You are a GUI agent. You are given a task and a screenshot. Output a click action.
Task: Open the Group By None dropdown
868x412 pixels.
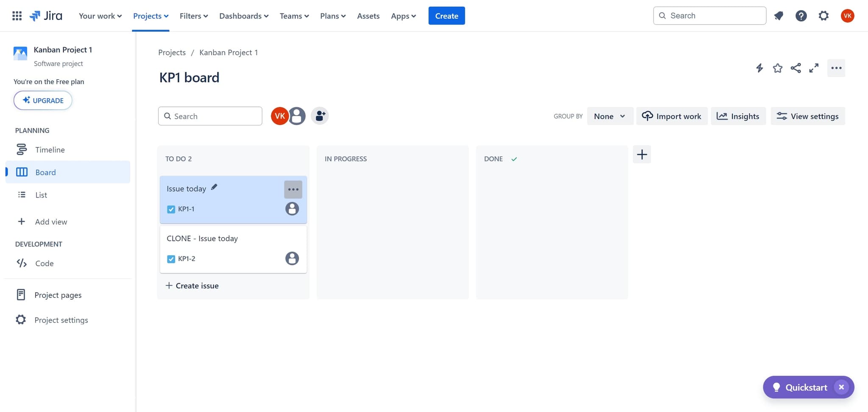click(610, 116)
